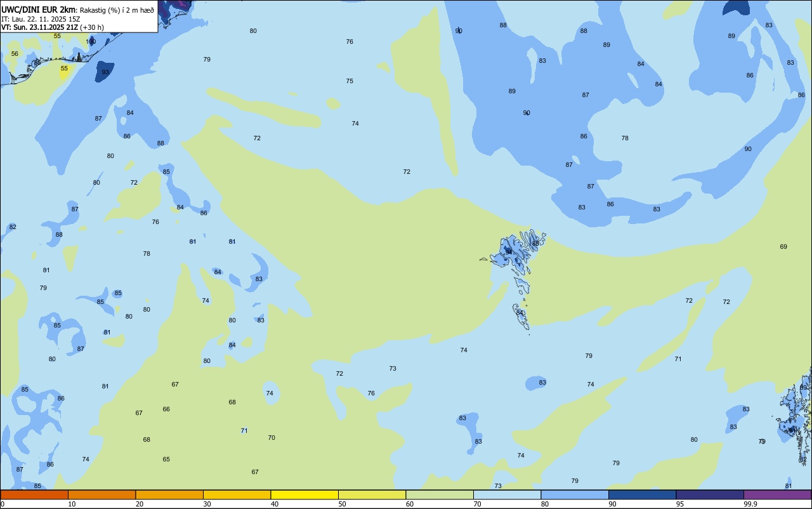Click the 95–99.9 navy legend swatch
812x509 pixels.
click(x=710, y=494)
